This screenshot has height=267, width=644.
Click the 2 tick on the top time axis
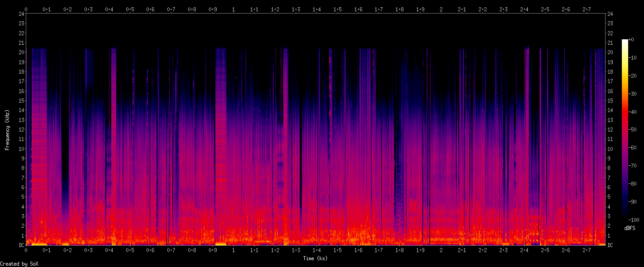click(x=441, y=9)
